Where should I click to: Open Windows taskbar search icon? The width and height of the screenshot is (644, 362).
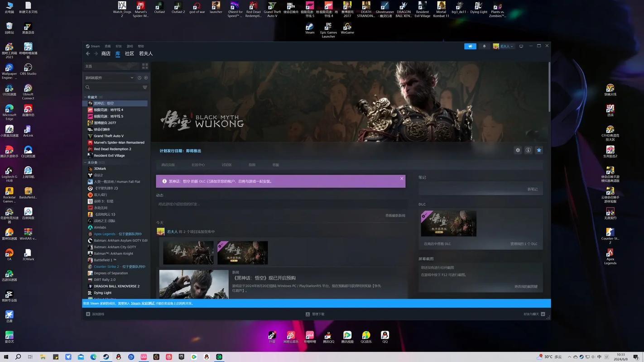pos(18,357)
